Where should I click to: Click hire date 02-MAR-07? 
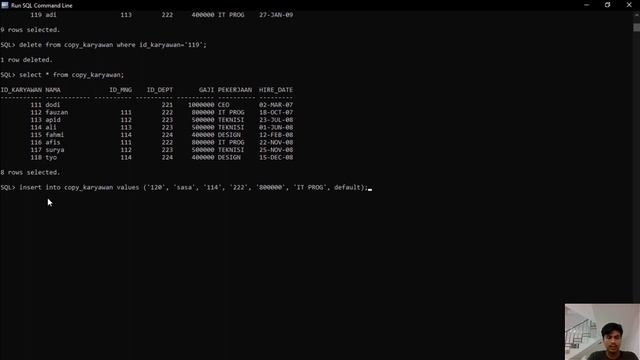click(x=276, y=105)
